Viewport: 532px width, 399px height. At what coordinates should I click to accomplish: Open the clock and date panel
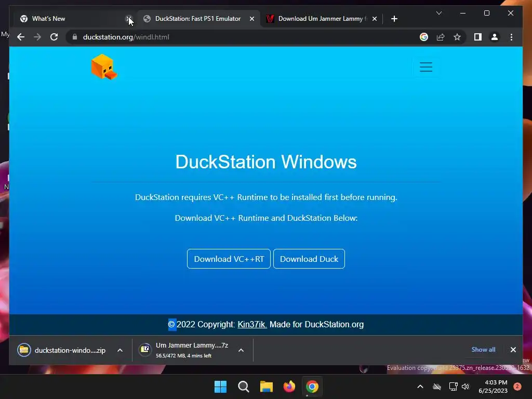pyautogui.click(x=493, y=387)
